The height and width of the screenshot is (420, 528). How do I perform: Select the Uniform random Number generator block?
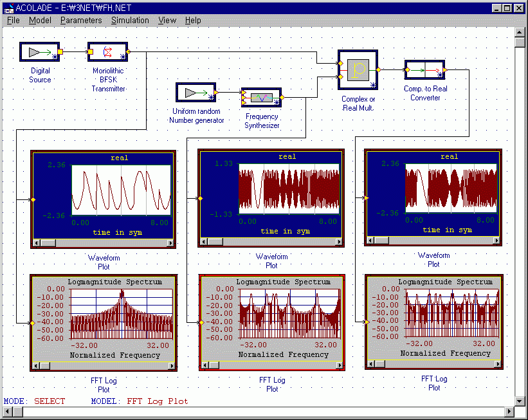pos(196,92)
